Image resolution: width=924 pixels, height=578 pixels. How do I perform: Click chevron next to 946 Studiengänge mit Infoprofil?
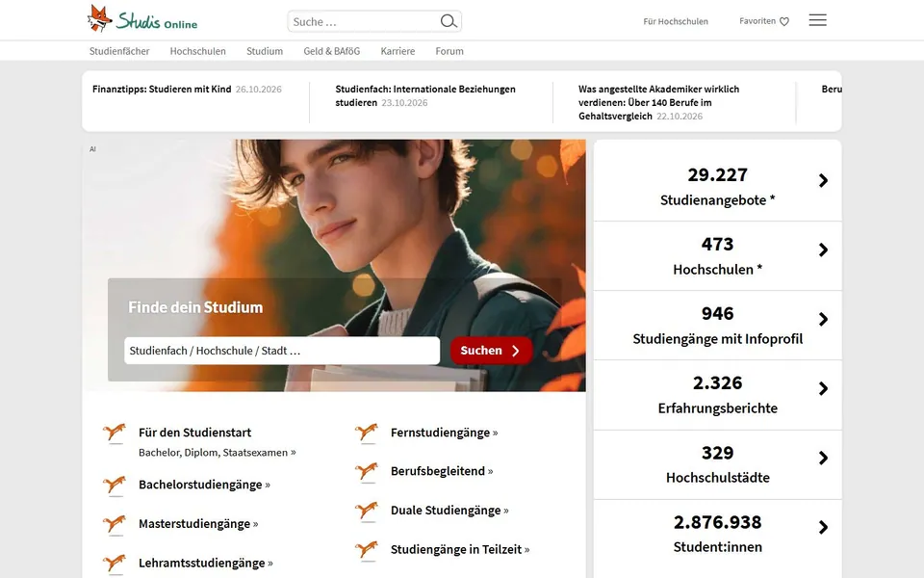[823, 319]
